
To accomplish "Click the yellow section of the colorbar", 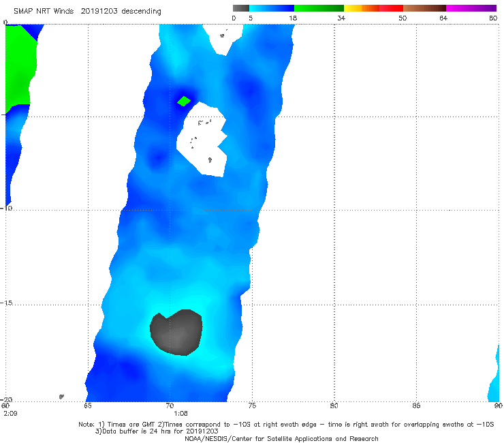I will tap(353, 8).
